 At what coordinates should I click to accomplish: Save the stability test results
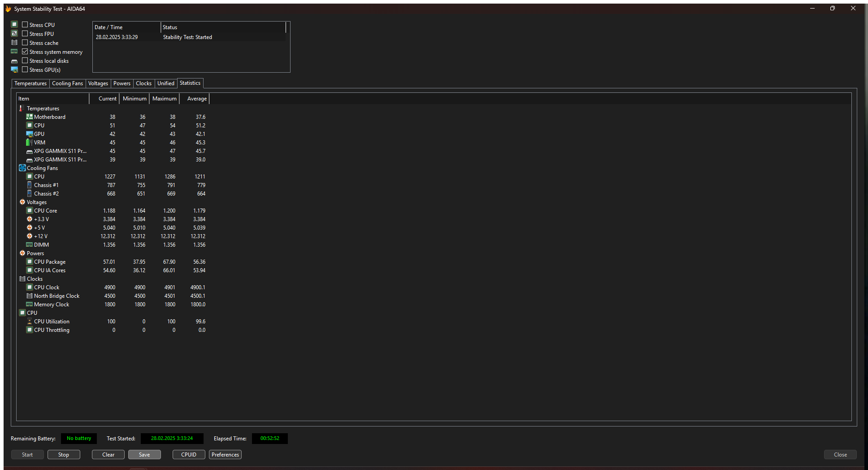144,455
